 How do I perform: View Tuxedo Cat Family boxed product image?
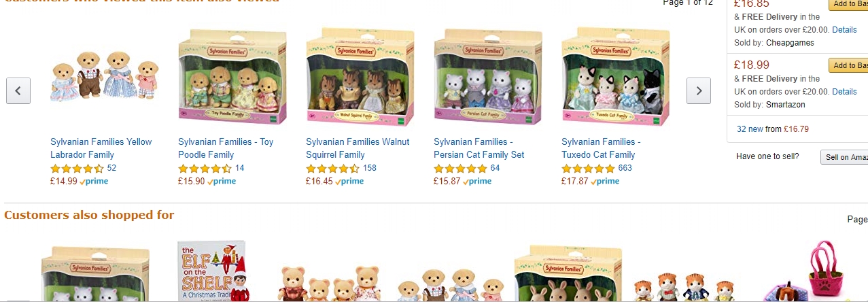point(616,77)
